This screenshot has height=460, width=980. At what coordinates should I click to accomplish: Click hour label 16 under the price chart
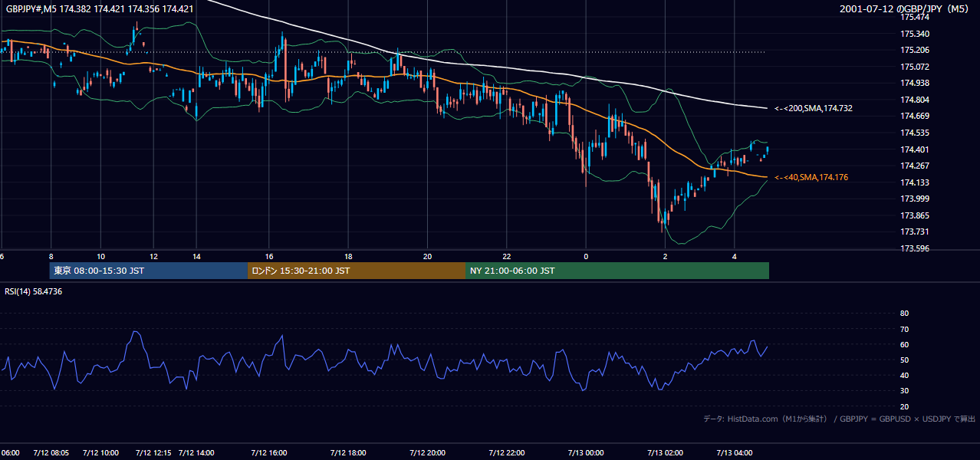(269, 256)
